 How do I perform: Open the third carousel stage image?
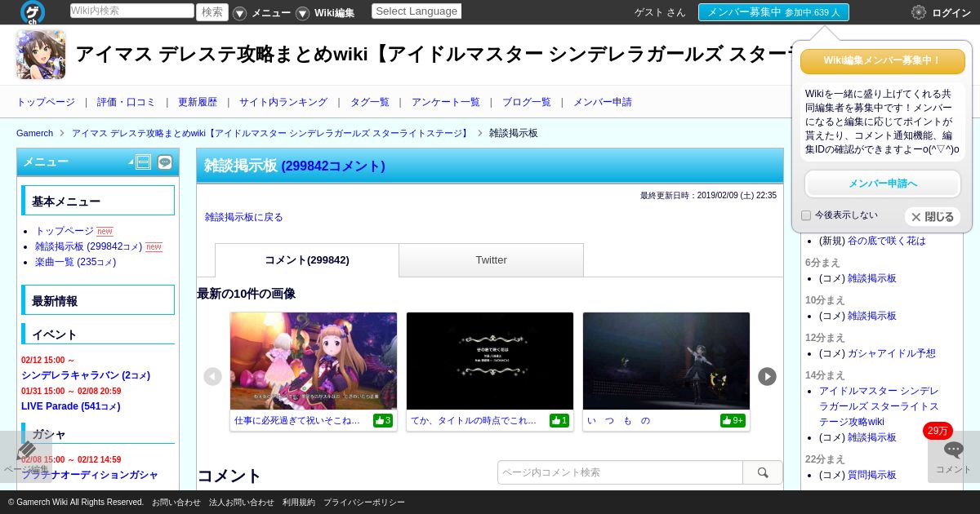[666, 361]
